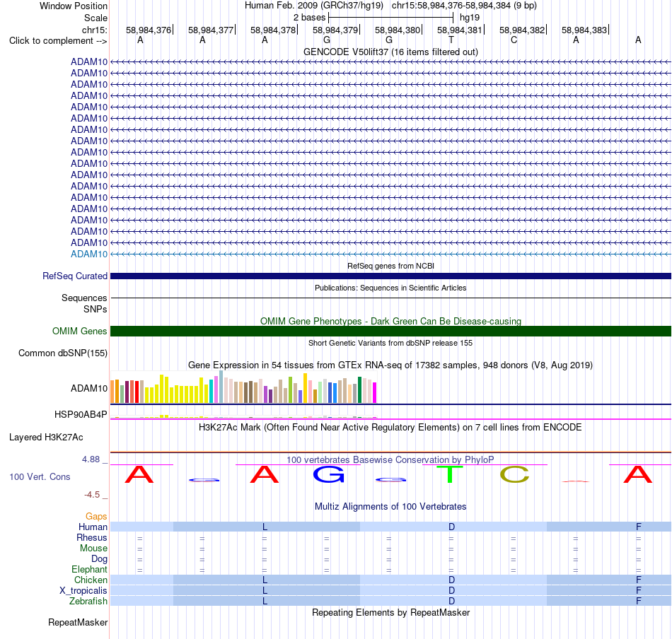
Task: Click the dark blue RefSeq Curated bar
Action: [390, 276]
